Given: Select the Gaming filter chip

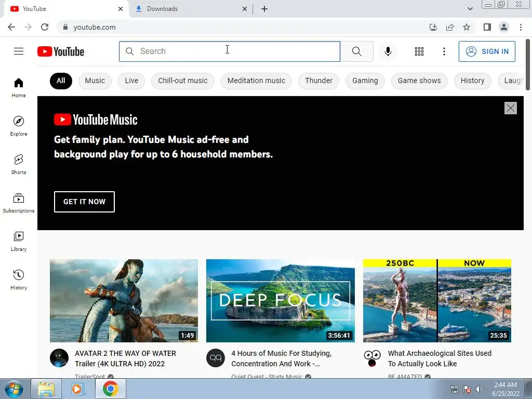Looking at the screenshot, I should [365, 81].
